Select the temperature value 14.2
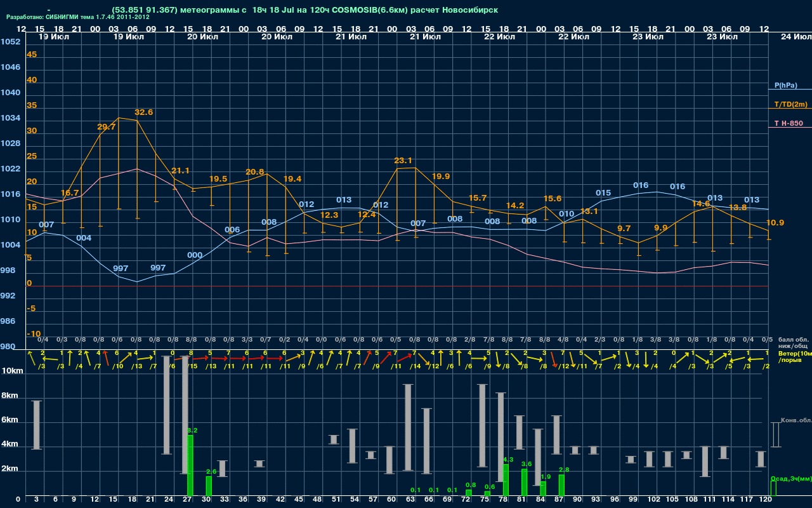812x508 pixels. click(x=515, y=206)
